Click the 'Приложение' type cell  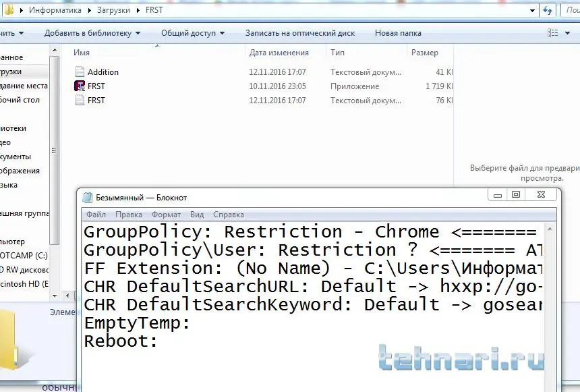355,86
